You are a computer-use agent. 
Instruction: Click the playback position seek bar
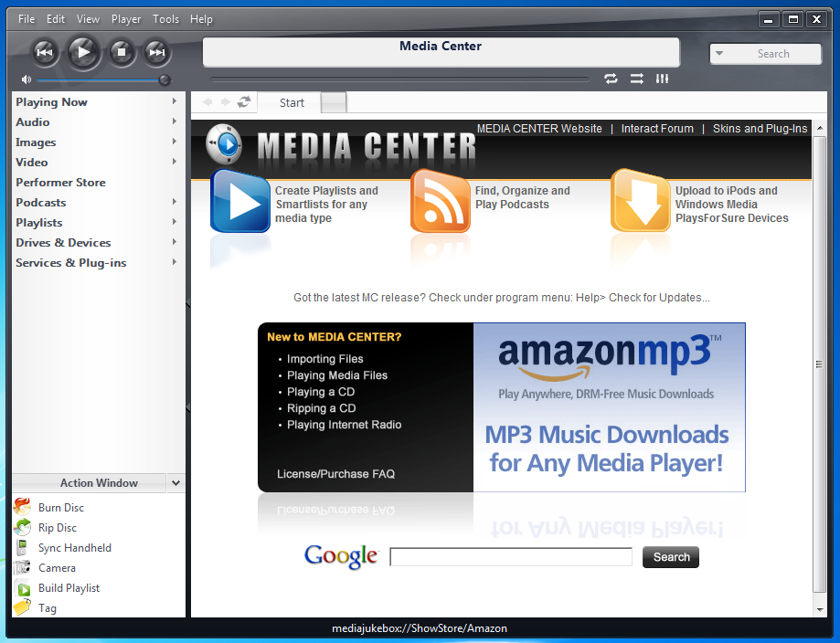399,79
